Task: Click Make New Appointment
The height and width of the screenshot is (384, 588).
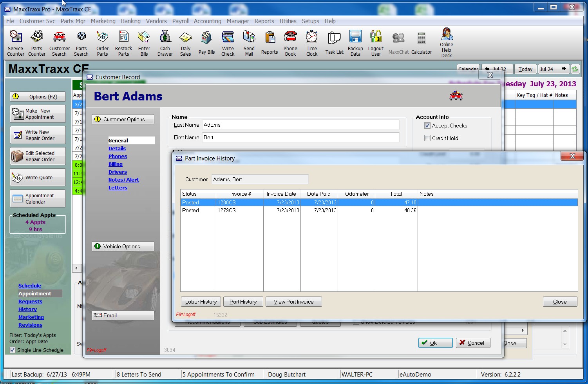Action: [38, 114]
